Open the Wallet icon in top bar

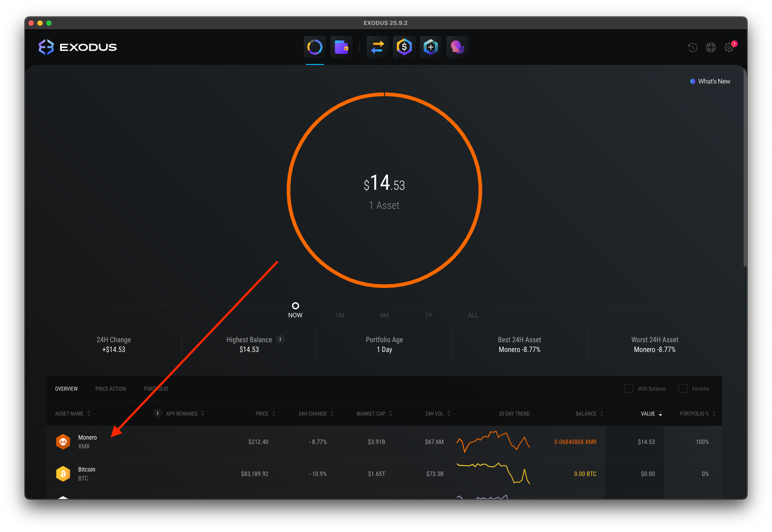pyautogui.click(x=341, y=47)
